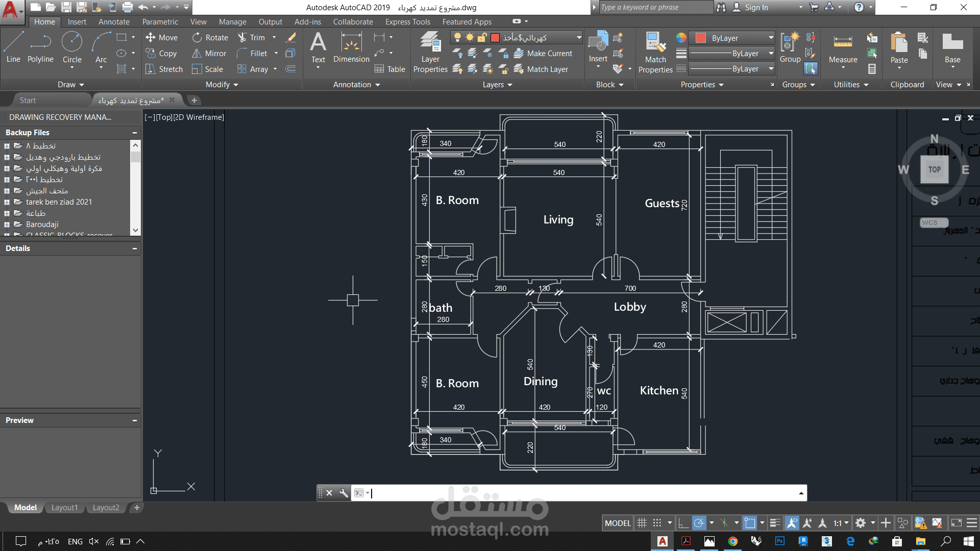The width and height of the screenshot is (980, 551).
Task: Click the red ByLayer color swatch
Action: point(701,38)
